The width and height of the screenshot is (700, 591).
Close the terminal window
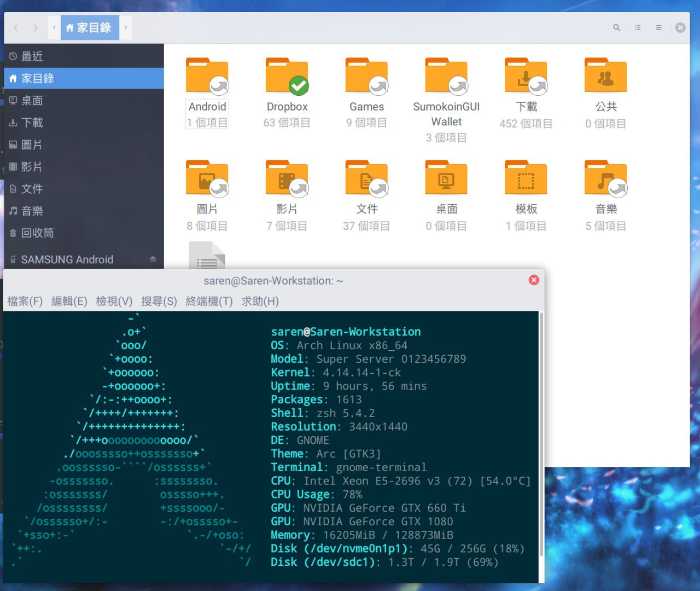(x=534, y=280)
